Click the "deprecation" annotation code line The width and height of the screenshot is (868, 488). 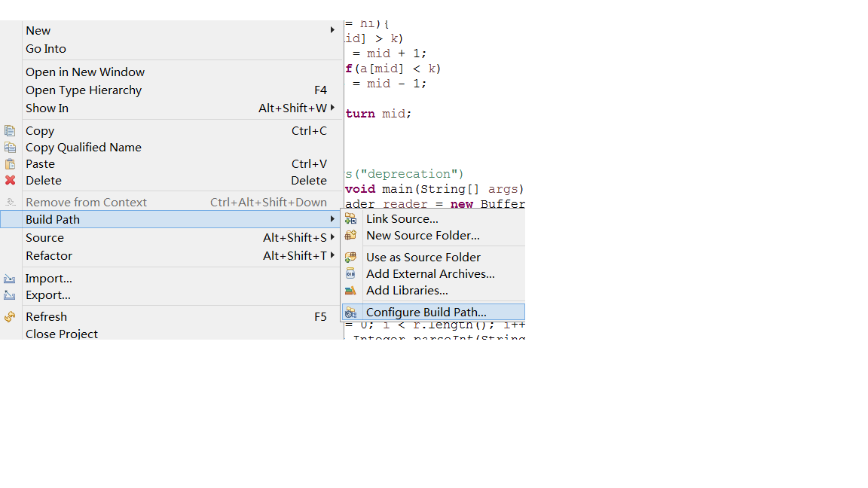pyautogui.click(x=405, y=174)
